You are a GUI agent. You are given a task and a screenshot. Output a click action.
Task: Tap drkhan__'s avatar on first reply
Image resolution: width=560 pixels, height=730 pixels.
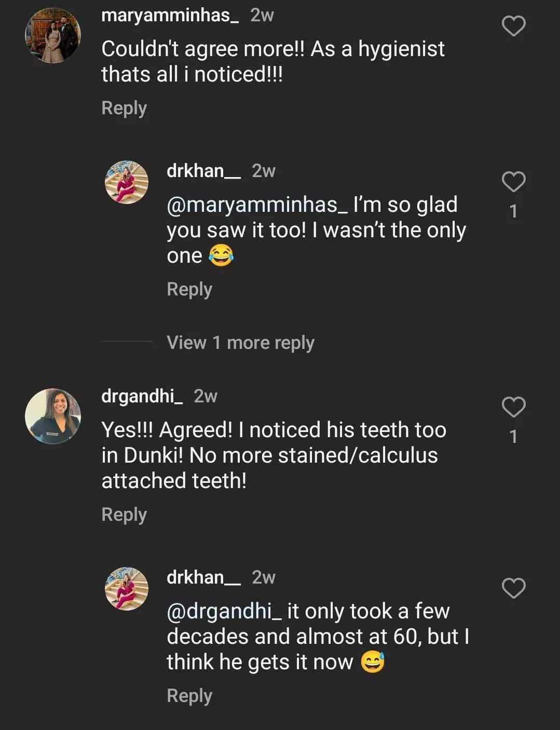pos(127,182)
